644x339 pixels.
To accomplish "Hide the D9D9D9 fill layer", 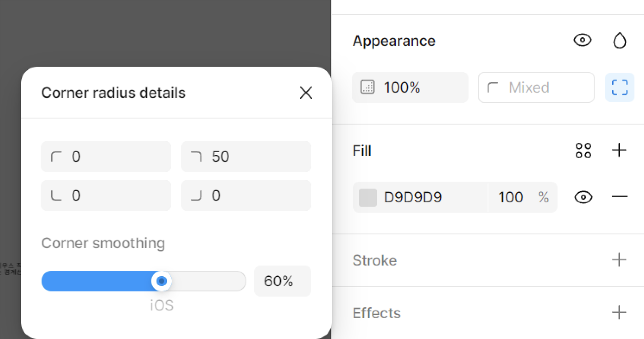I will pos(583,197).
